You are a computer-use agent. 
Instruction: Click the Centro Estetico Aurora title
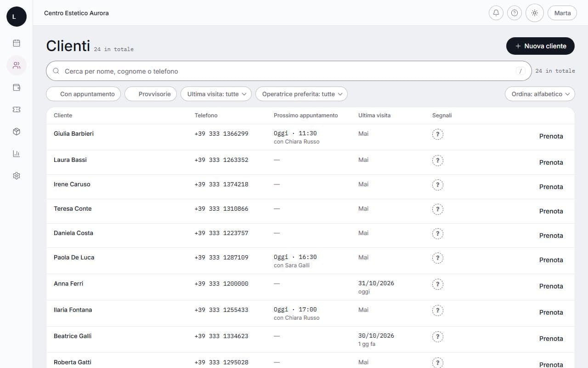[76, 13]
